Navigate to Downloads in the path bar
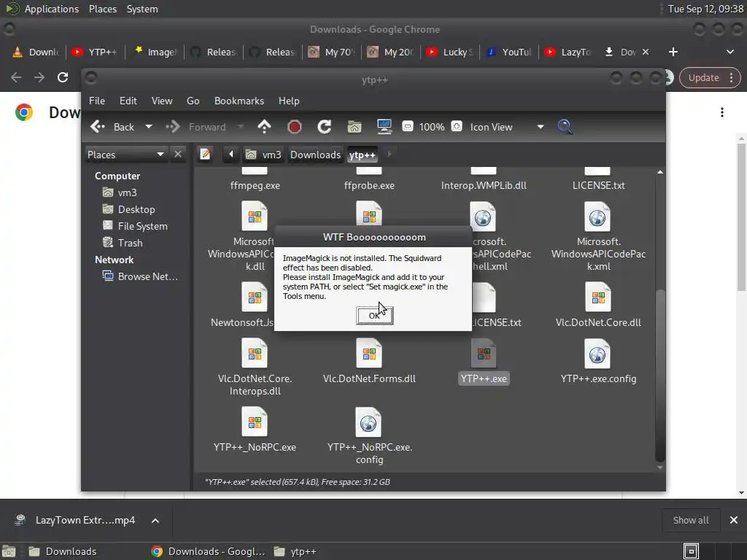747x560 pixels. click(x=315, y=155)
